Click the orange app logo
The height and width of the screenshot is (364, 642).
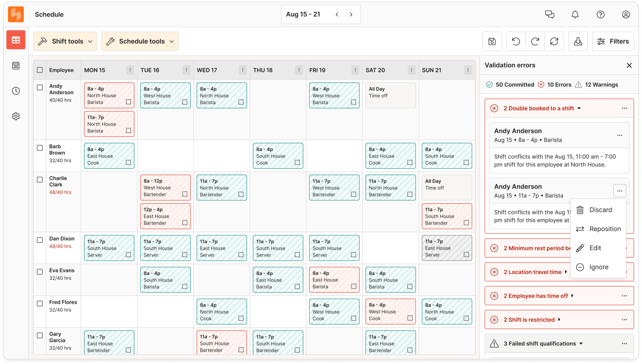16,14
